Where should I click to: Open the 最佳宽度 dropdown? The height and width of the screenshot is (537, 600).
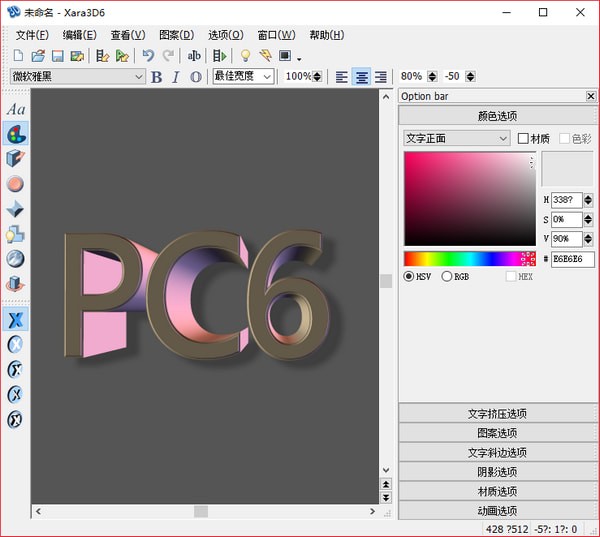coord(243,77)
